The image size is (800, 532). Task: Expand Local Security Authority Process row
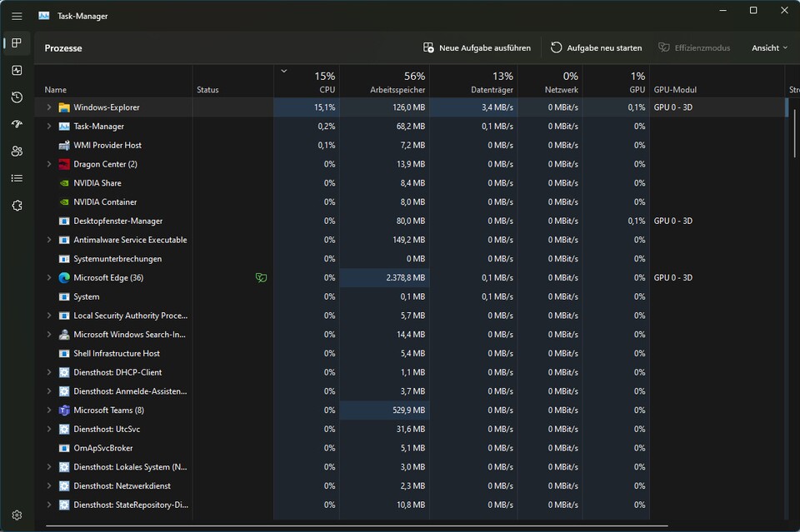(x=49, y=316)
